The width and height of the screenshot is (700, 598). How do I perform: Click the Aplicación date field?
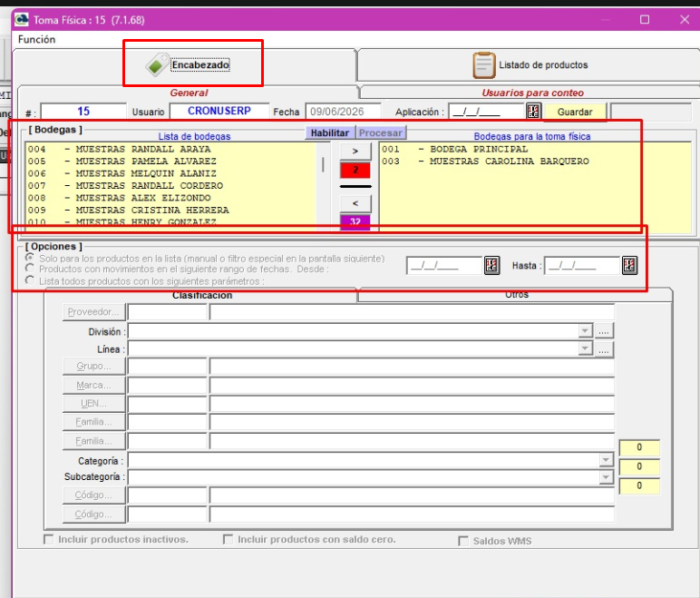point(486,112)
